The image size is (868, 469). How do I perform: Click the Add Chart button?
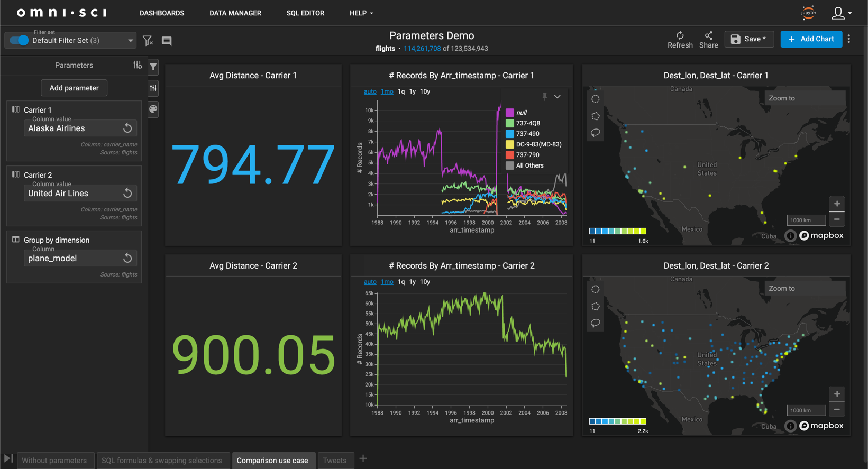811,39
